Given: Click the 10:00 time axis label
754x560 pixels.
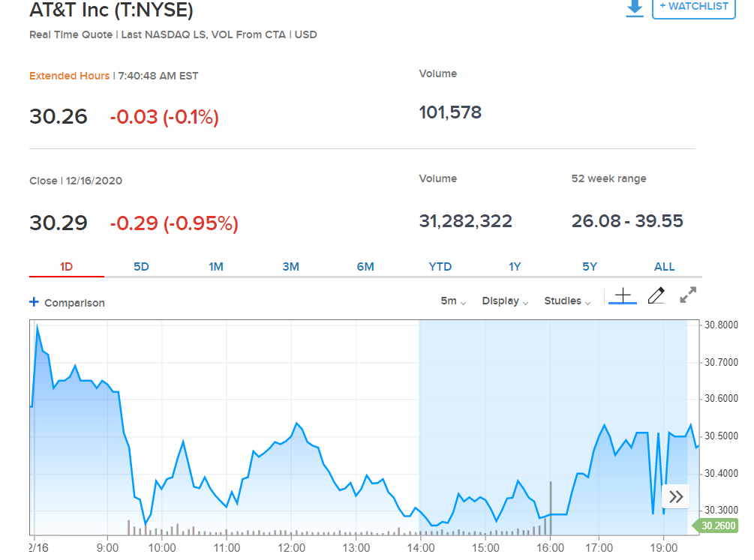Looking at the screenshot, I should (x=162, y=548).
